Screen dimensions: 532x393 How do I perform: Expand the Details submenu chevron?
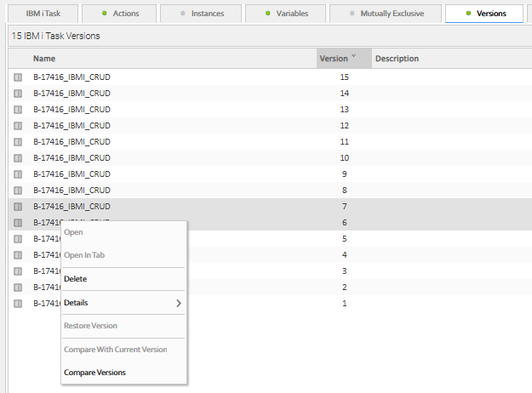click(179, 303)
